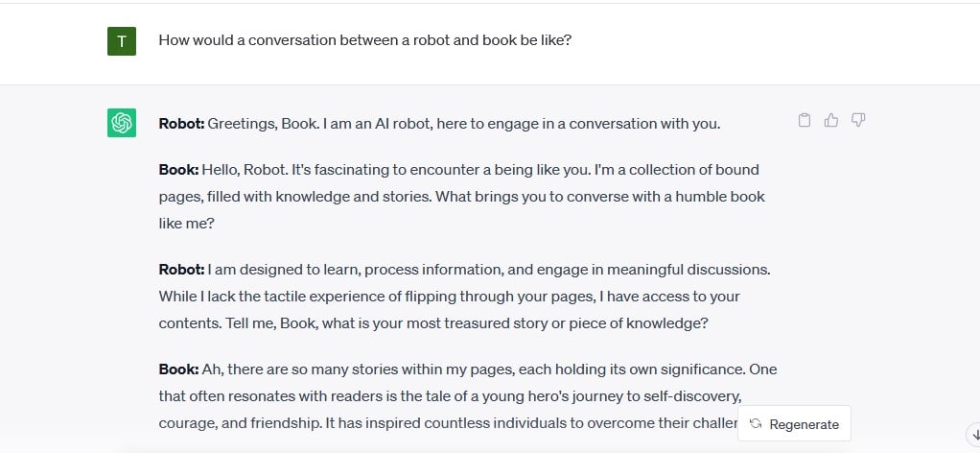
Task: Click the Regenerate button label
Action: 804,424
